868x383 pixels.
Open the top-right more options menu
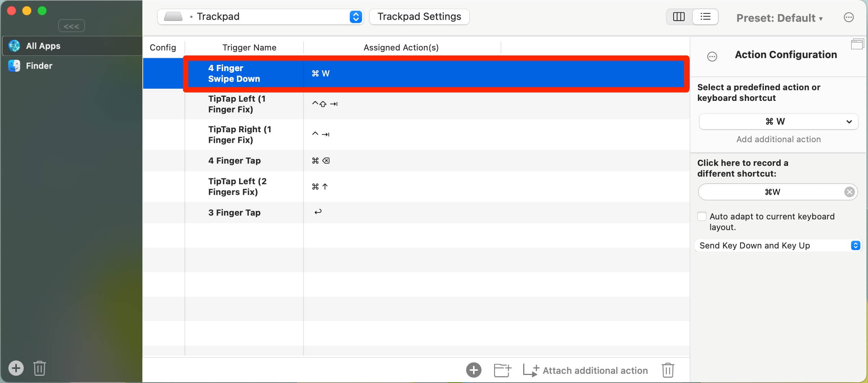coord(848,18)
